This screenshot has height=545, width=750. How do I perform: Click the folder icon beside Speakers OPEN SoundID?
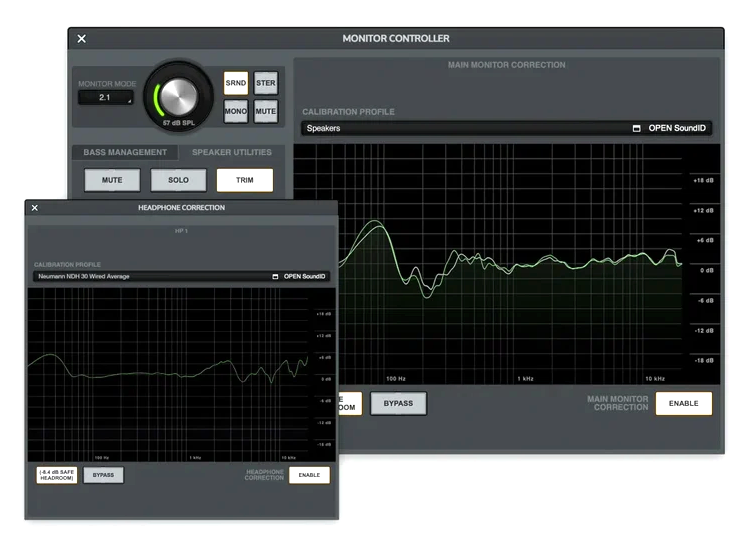636,128
